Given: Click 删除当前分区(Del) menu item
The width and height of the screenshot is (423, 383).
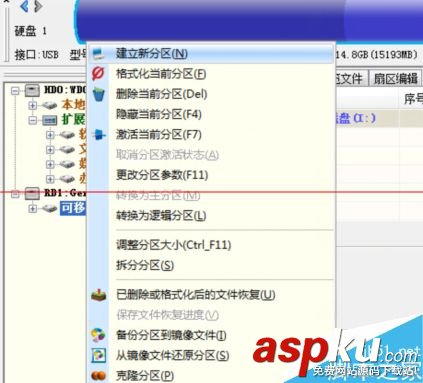Looking at the screenshot, I should pyautogui.click(x=210, y=94).
